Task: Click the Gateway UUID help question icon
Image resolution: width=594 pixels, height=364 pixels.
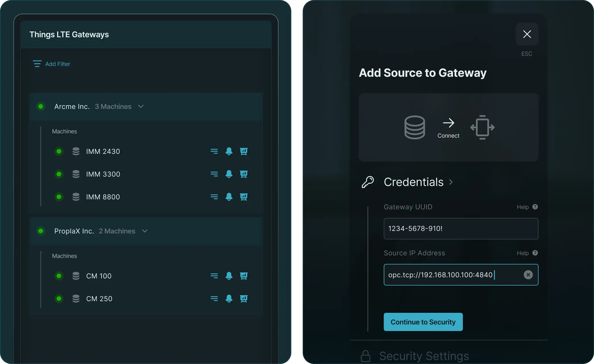Action: [x=535, y=207]
